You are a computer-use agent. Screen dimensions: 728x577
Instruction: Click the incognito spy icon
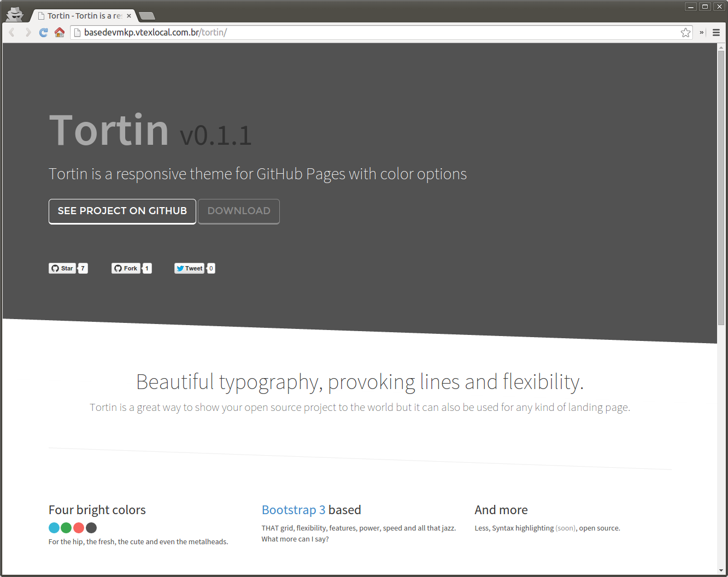[x=15, y=14]
